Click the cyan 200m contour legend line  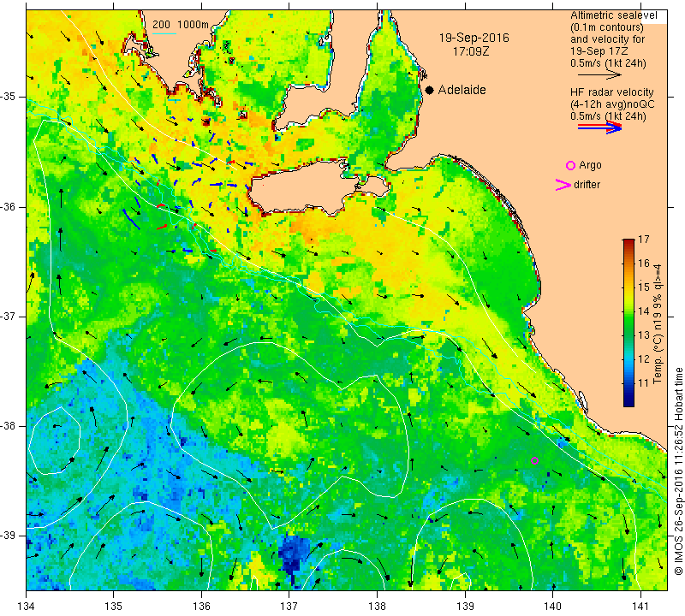pyautogui.click(x=164, y=33)
